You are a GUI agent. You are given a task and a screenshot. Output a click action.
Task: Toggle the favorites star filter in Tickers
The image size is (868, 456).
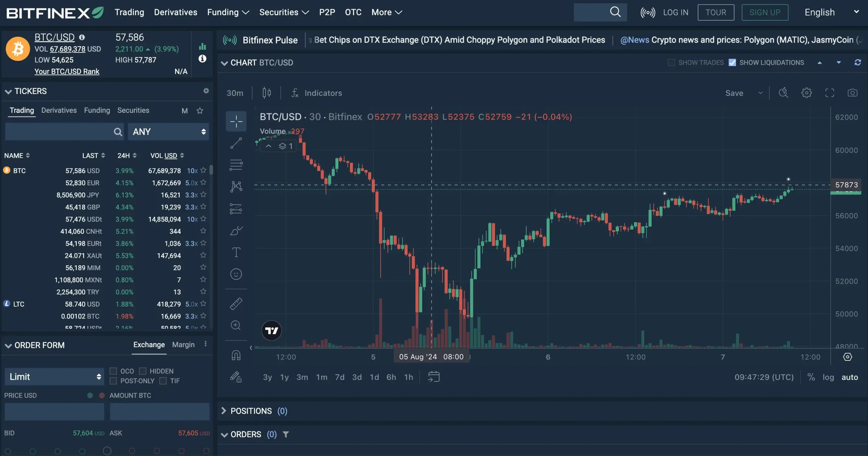pos(200,110)
